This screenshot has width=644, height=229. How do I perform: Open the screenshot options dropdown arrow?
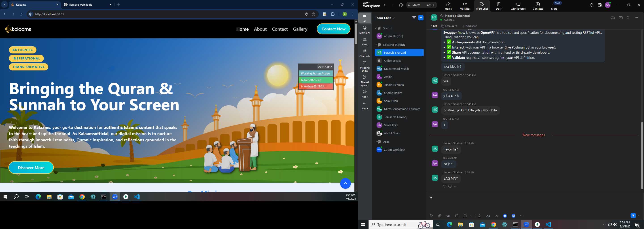pos(471,216)
